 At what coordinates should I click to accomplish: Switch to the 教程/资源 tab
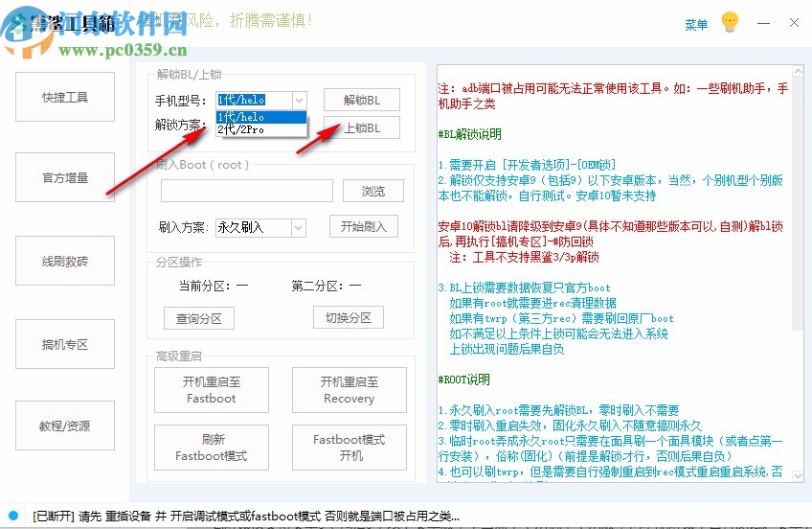click(x=65, y=425)
